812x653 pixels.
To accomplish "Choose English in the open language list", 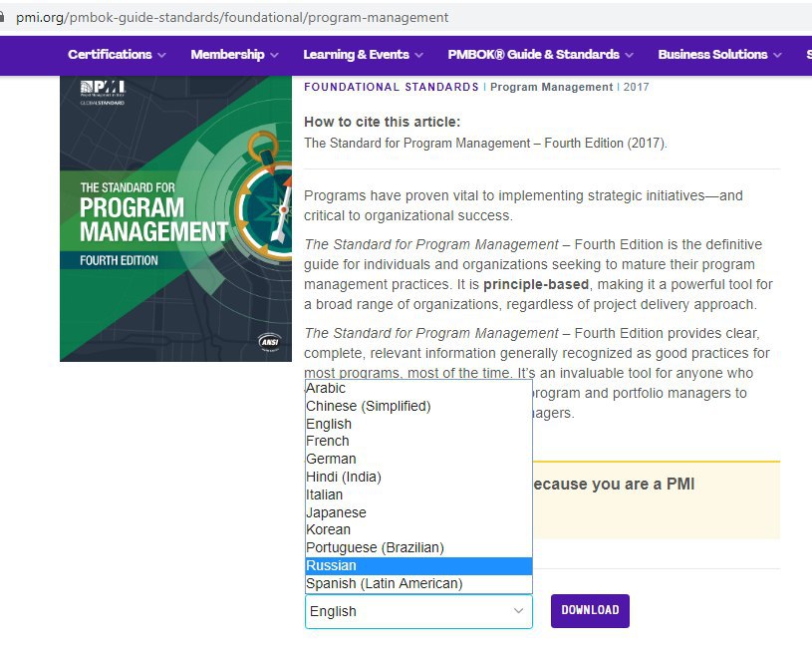I will coord(418,424).
